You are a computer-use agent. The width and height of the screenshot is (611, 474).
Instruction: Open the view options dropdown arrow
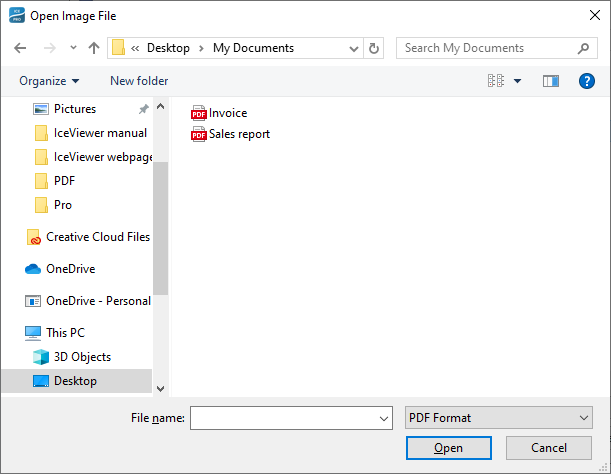(517, 81)
